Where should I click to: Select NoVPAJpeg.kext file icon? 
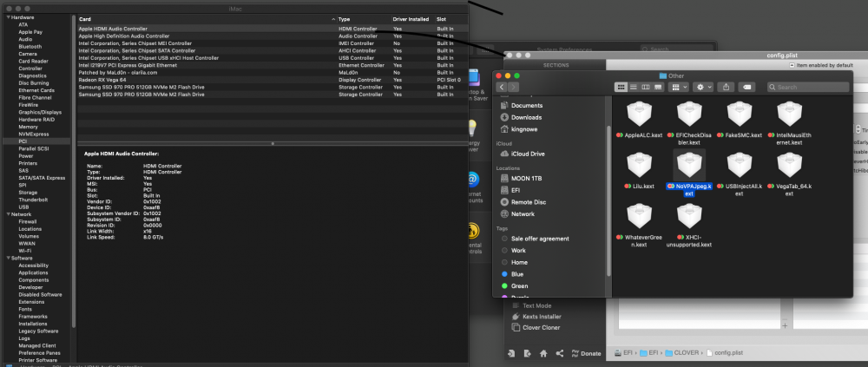(x=689, y=165)
